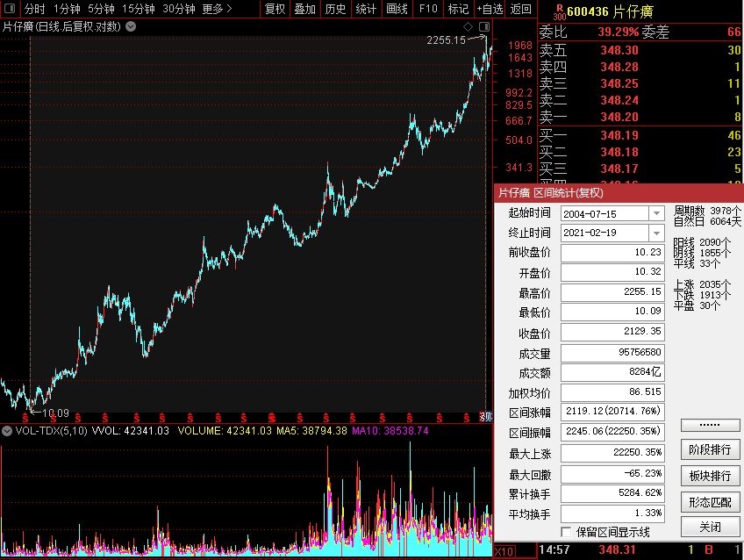Image resolution: width=744 pixels, height=560 pixels.
Task: Click the 卖四 price 348.28
Action: pyautogui.click(x=619, y=67)
